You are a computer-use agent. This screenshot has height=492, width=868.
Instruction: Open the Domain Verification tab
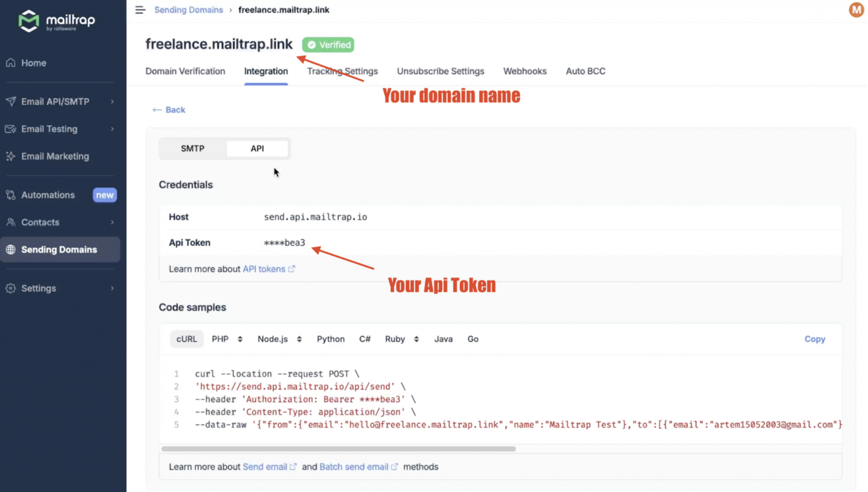point(185,71)
